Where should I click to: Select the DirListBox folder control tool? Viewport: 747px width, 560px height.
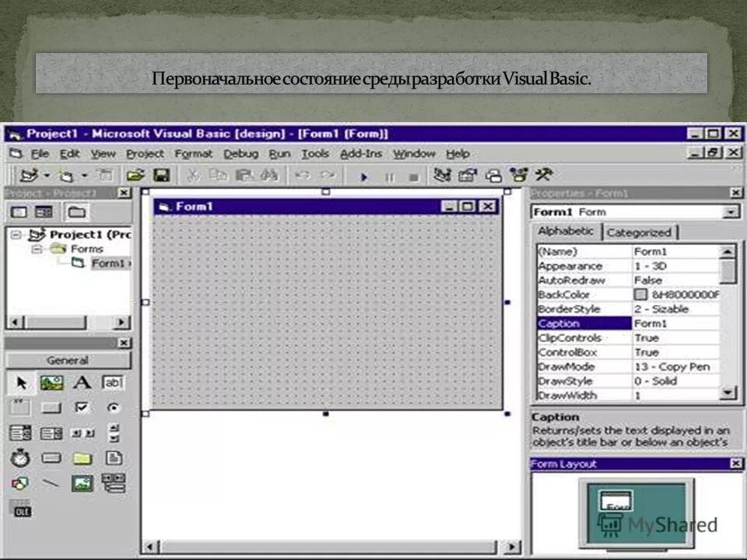[82, 459]
